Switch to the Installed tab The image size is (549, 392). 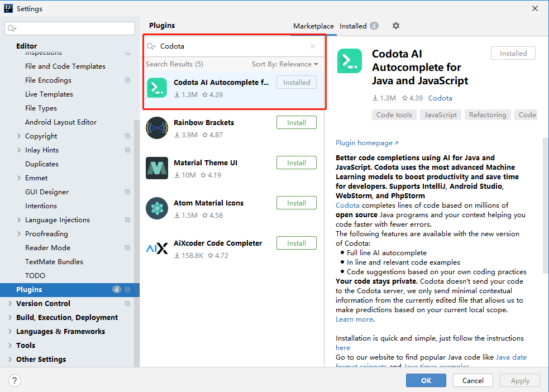point(359,26)
